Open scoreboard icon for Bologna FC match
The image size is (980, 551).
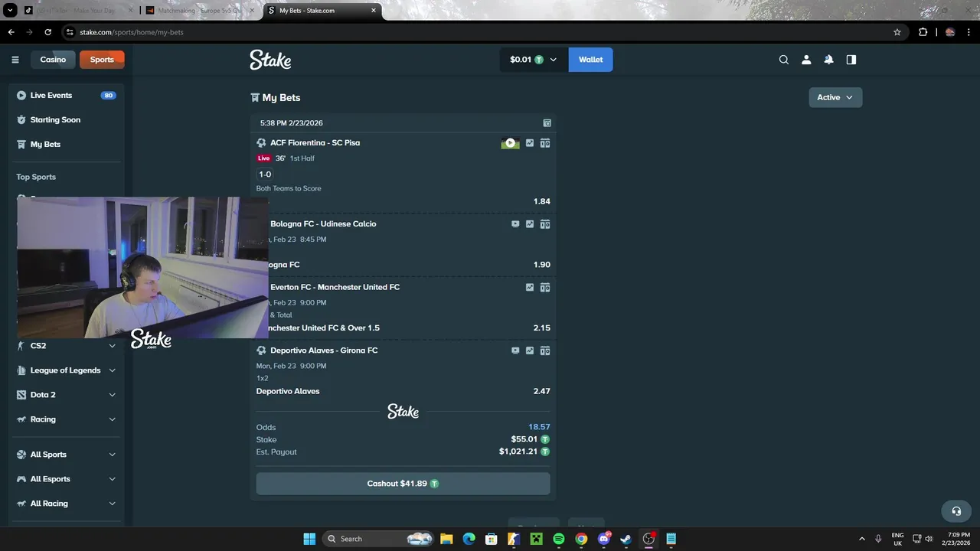pos(545,224)
